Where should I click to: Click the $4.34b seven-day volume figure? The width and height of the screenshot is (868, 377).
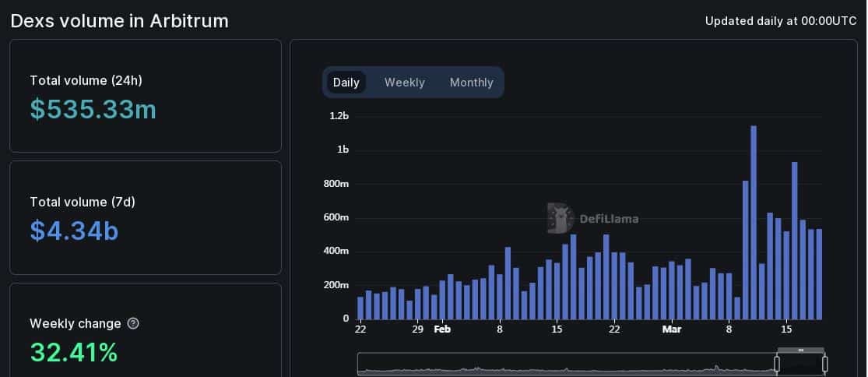tap(74, 231)
